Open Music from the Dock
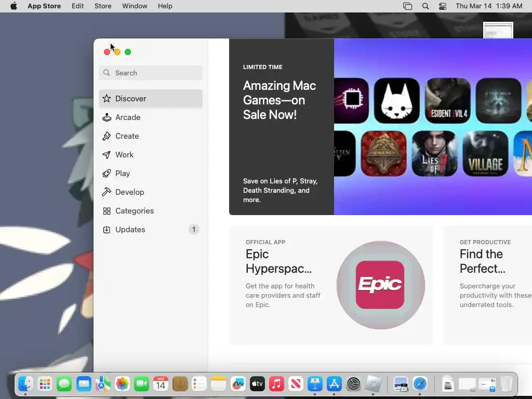 pos(276,384)
